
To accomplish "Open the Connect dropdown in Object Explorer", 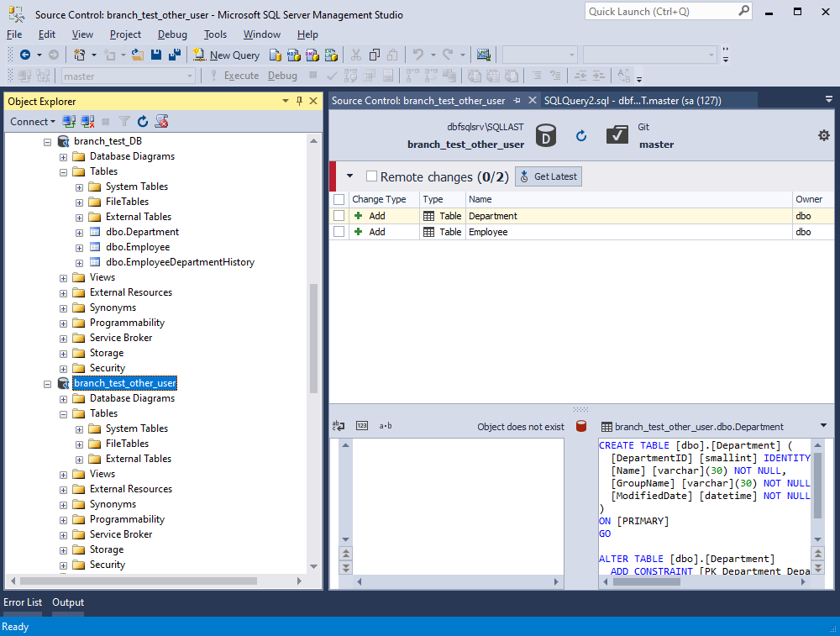I will [32, 122].
